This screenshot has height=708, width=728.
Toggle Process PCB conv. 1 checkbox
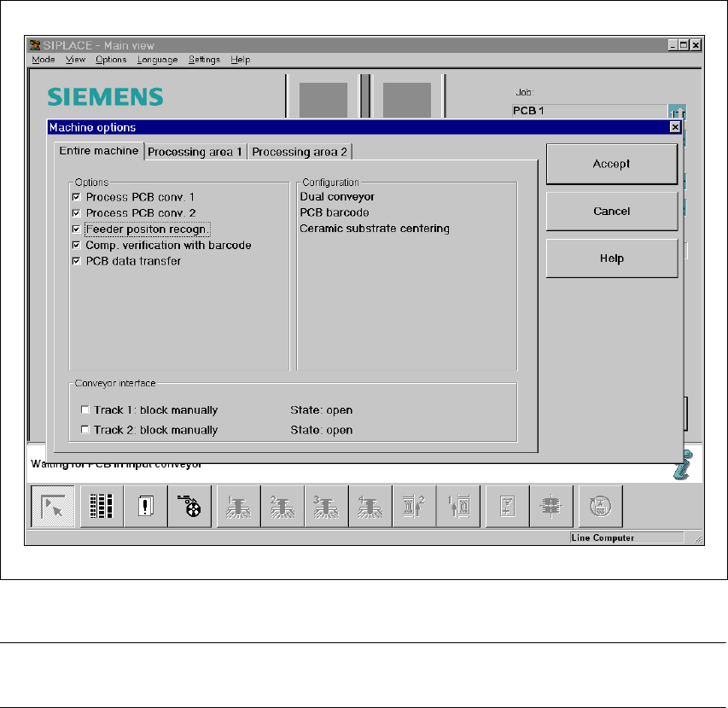pyautogui.click(x=77, y=197)
